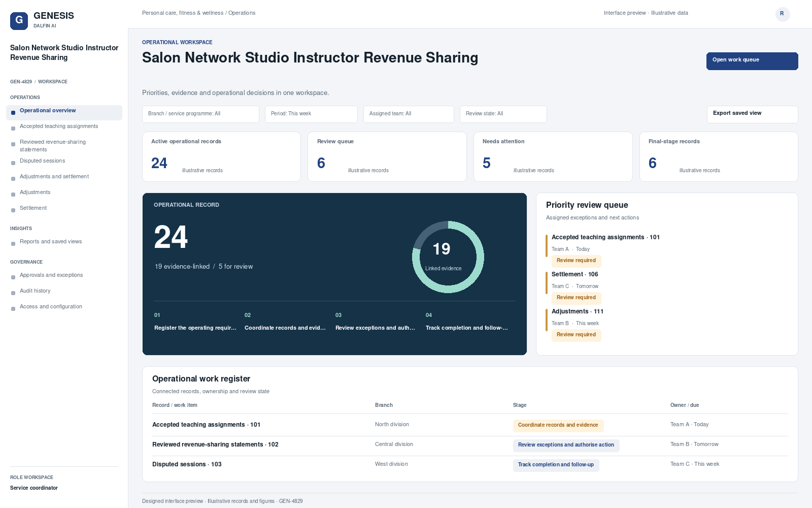Click Export saved view button
This screenshot has width=812, height=508.
coord(752,114)
